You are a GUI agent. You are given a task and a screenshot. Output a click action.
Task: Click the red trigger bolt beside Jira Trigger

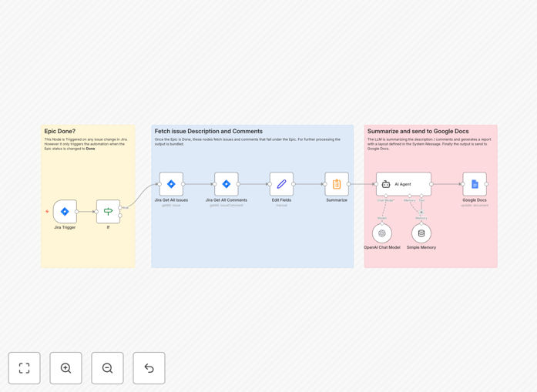(47, 212)
